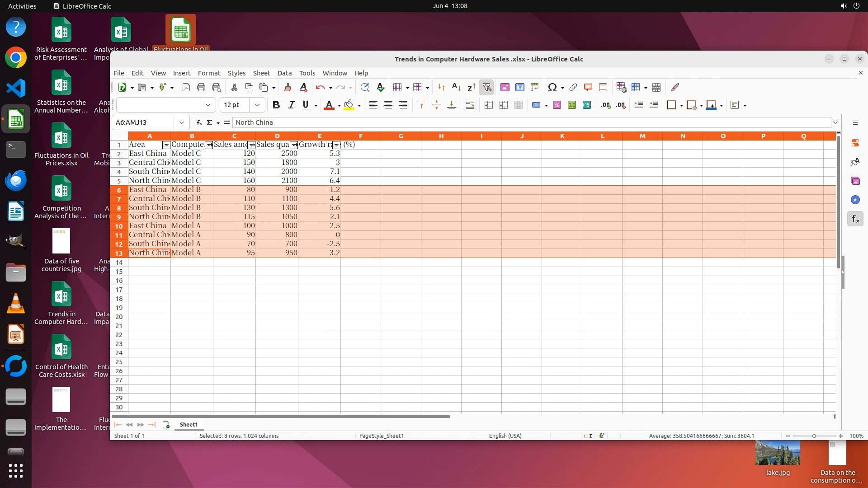The height and width of the screenshot is (488, 868).
Task: Click the Format as Percent icon
Action: pos(557,105)
